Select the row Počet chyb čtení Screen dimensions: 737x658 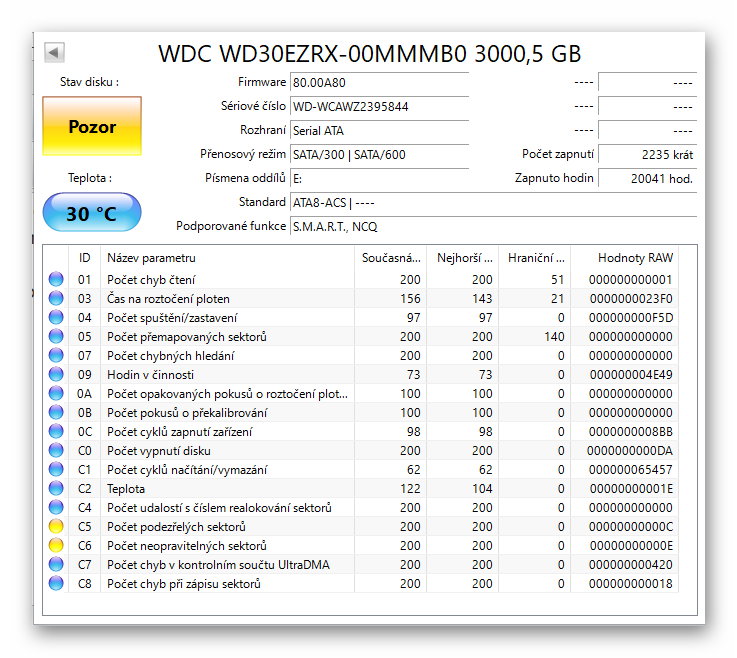tap(362, 279)
